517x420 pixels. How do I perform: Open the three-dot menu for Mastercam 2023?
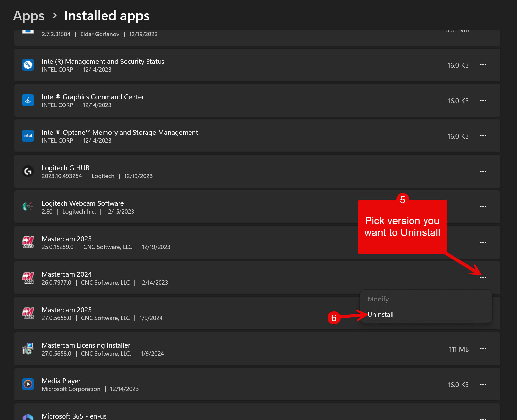pos(483,242)
